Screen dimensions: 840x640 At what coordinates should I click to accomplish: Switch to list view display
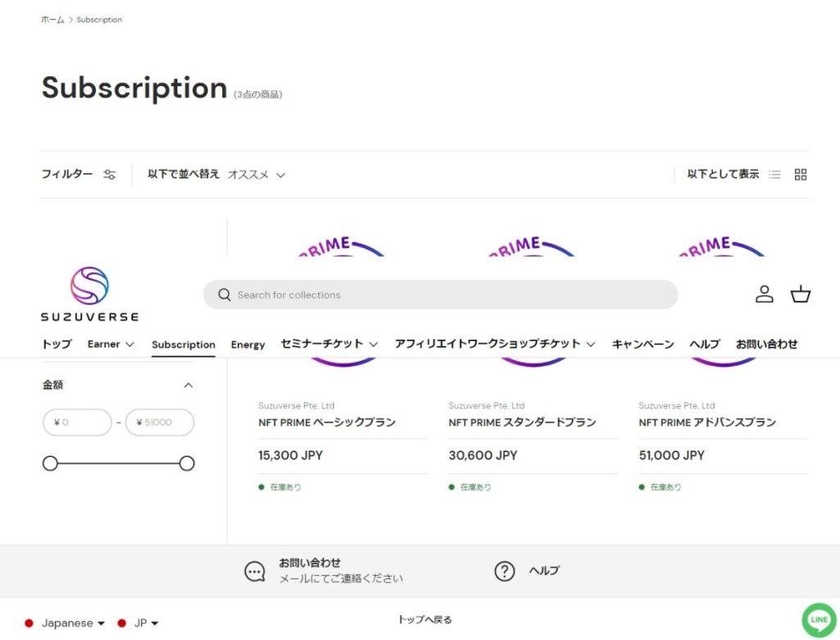(x=774, y=174)
